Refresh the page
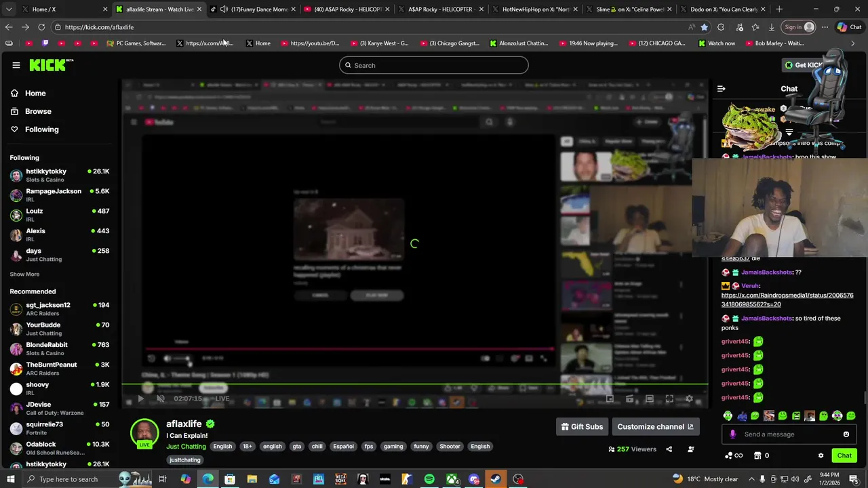This screenshot has width=868, height=488. coord(41,27)
